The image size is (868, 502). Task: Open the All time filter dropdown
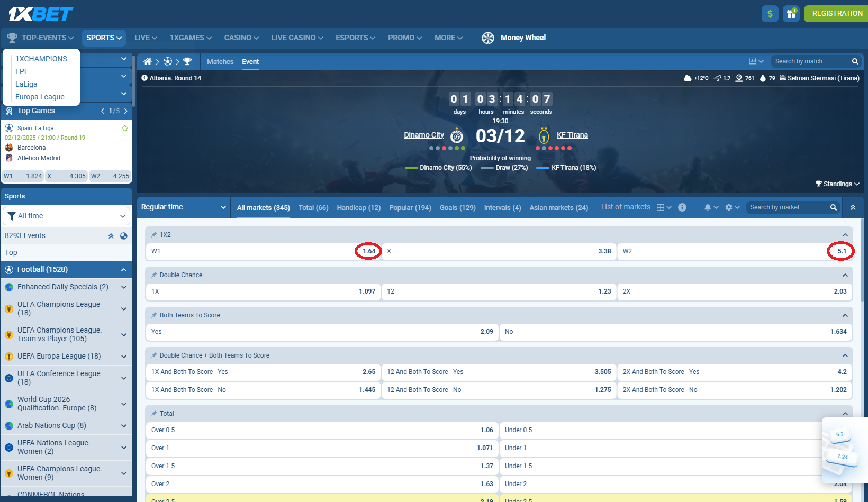tap(67, 216)
